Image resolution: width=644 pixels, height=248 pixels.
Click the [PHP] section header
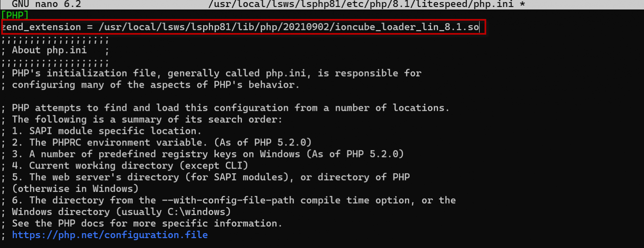(x=15, y=15)
